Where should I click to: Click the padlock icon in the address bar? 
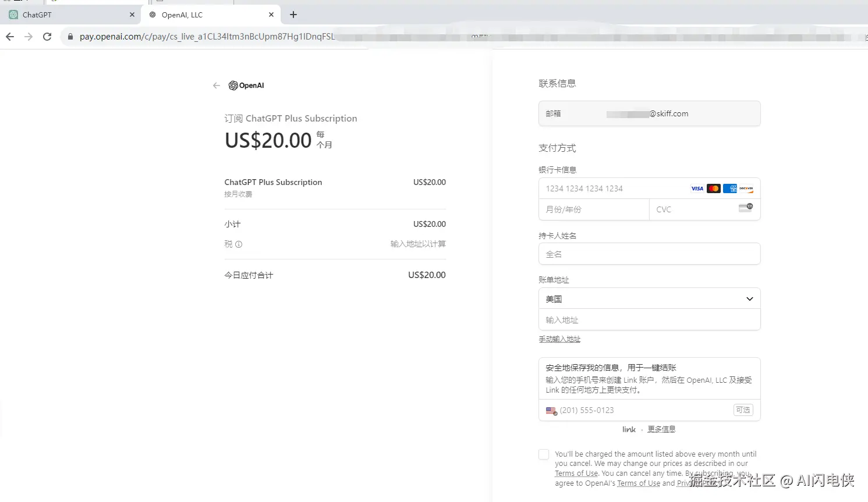[x=70, y=37]
